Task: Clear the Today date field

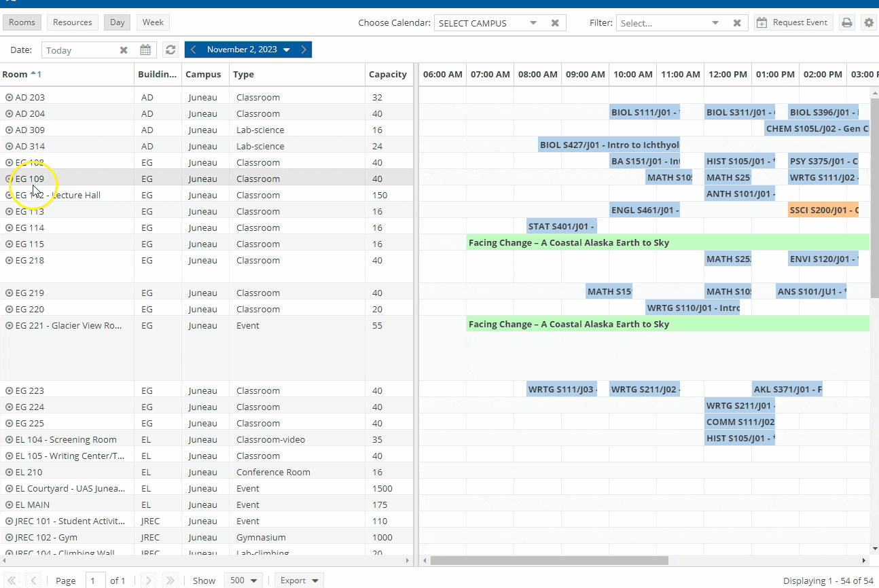Action: (x=124, y=50)
